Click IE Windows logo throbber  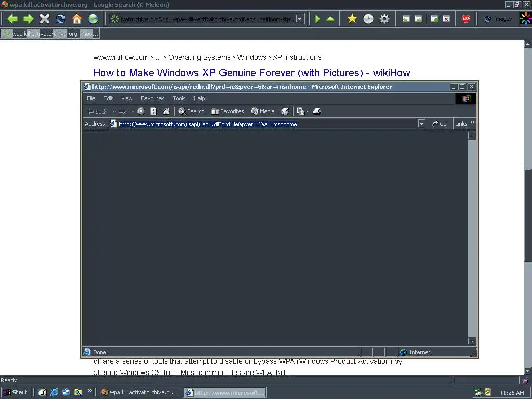tap(466, 99)
